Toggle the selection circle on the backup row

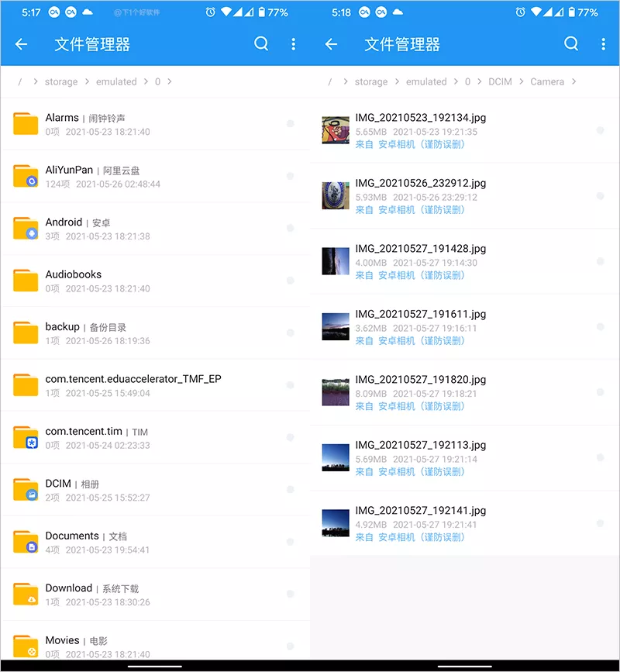290,333
